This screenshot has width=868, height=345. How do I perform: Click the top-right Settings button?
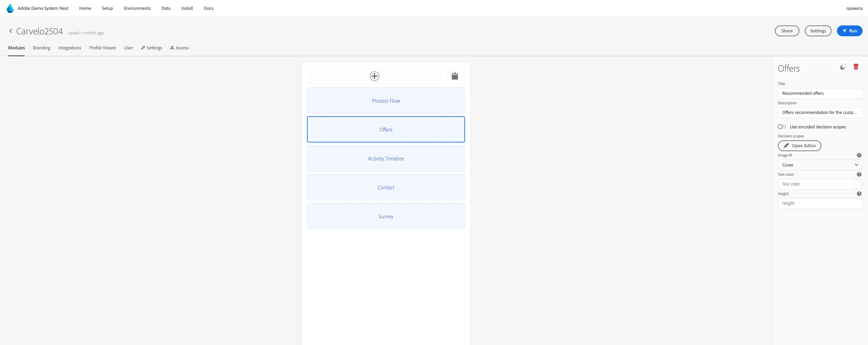818,31
